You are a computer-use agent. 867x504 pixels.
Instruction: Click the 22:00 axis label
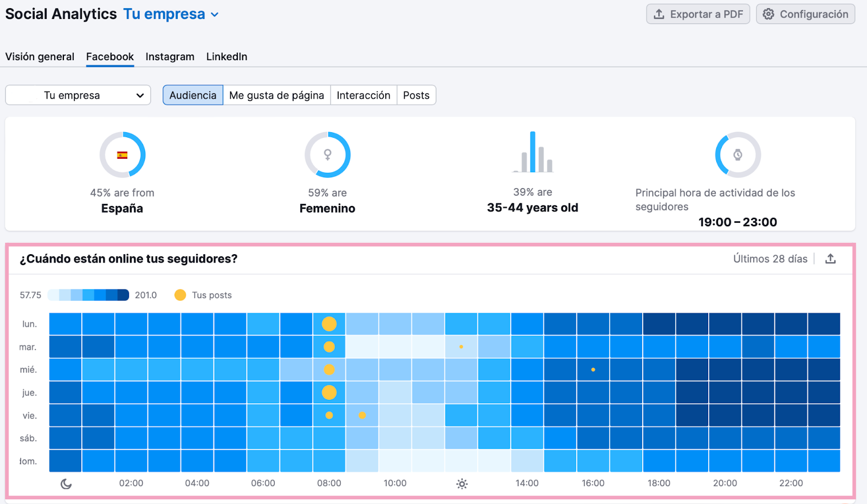(791, 483)
